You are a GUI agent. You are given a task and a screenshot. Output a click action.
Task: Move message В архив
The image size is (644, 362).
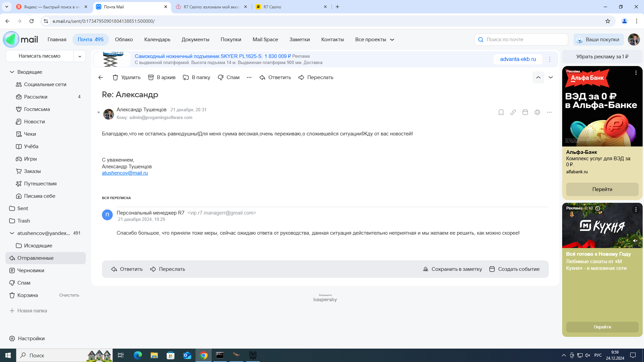pos(162,77)
